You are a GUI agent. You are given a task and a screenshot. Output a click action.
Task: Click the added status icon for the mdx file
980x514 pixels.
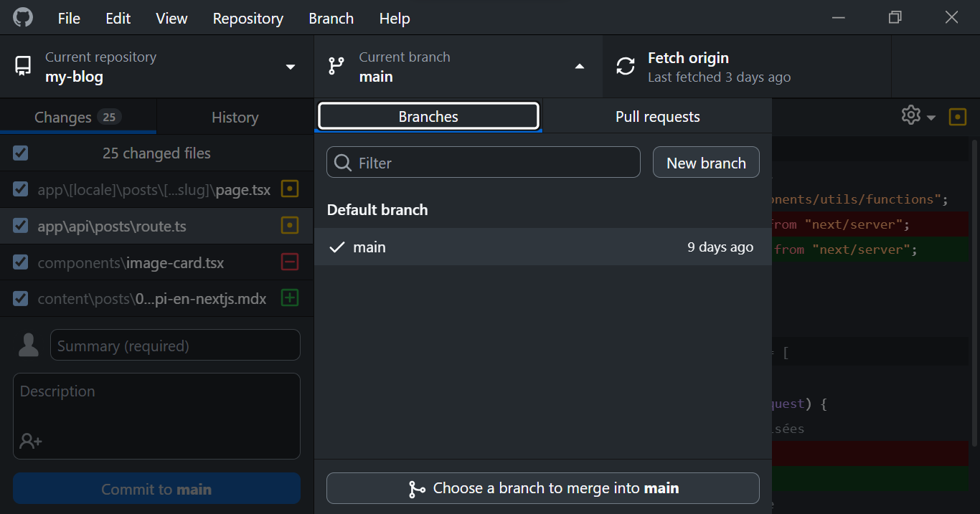(289, 298)
